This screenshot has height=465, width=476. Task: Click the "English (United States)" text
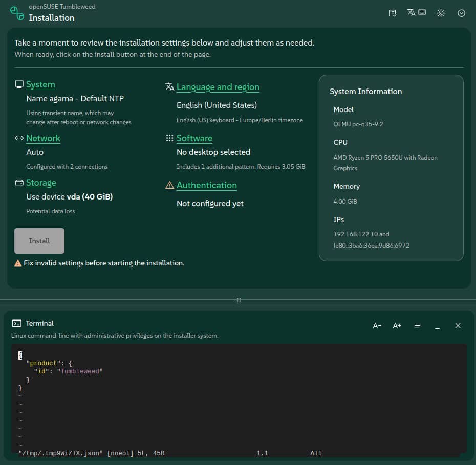click(217, 105)
